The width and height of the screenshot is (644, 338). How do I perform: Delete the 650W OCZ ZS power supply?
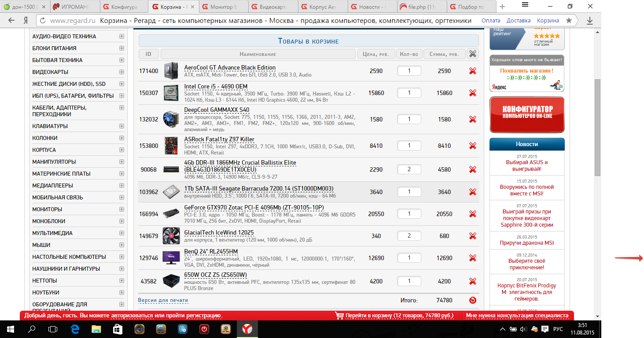coord(473,281)
